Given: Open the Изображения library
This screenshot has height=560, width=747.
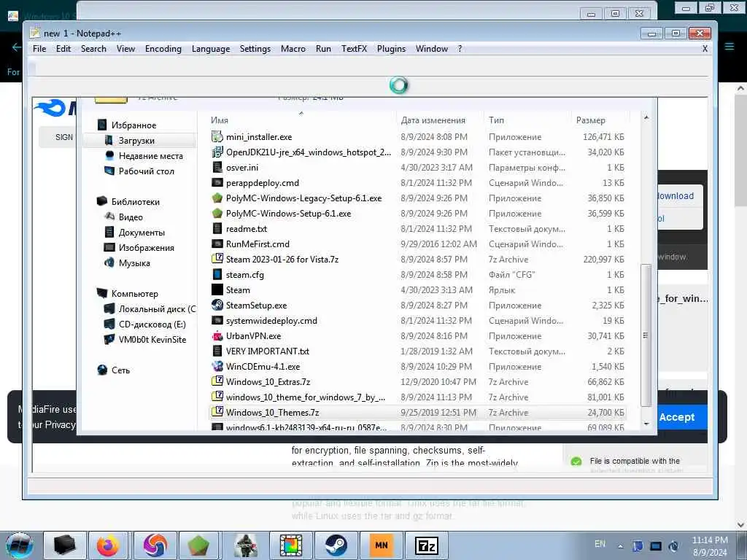Looking at the screenshot, I should [x=146, y=248].
